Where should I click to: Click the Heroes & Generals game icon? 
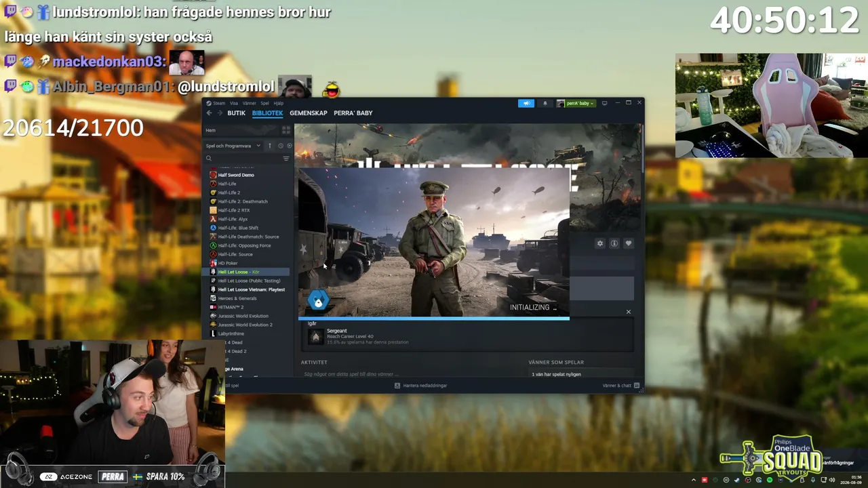(213, 298)
